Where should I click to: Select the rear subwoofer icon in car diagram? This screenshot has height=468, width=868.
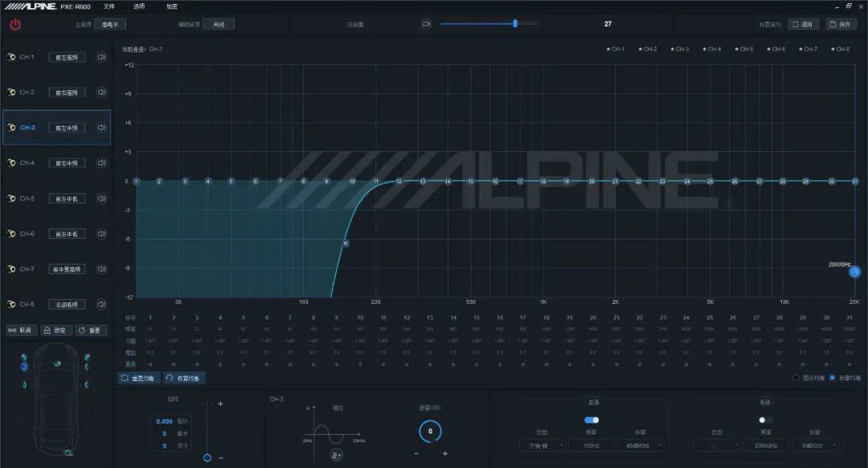click(68, 453)
